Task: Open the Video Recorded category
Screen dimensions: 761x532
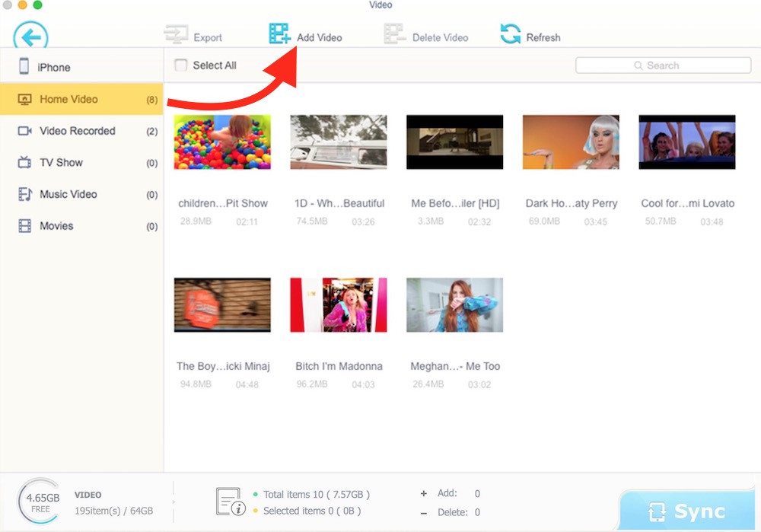Action: (x=81, y=131)
